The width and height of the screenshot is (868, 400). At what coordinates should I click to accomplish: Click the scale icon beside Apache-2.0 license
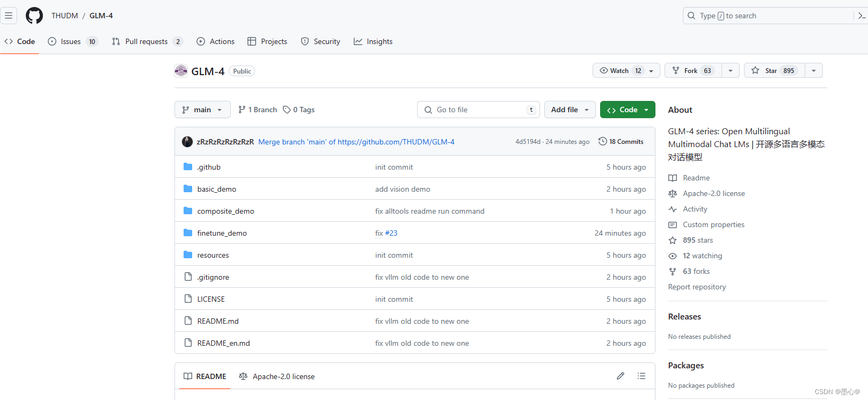[x=673, y=194]
